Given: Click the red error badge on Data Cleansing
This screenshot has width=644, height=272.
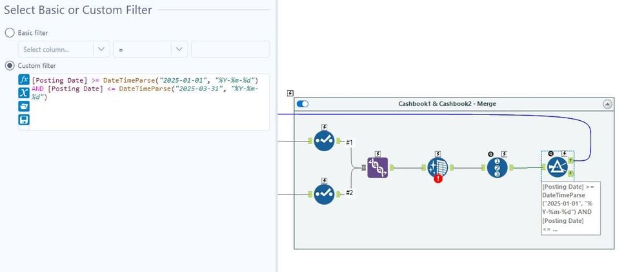Looking at the screenshot, I should click(438, 178).
